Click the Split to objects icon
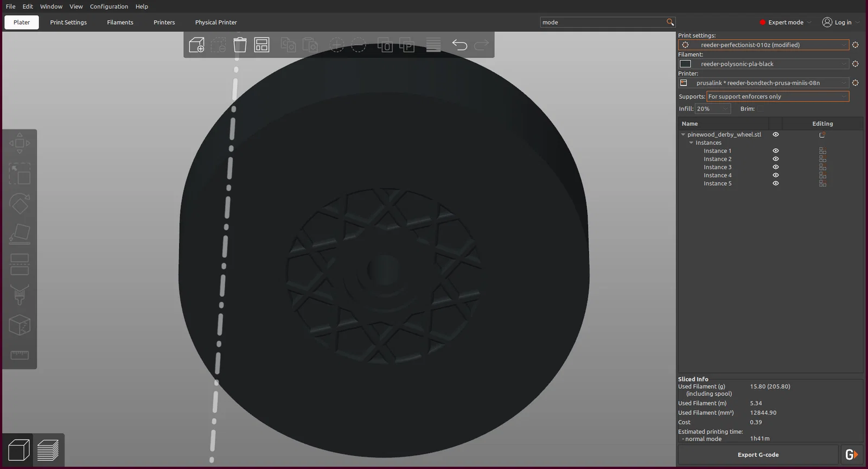Screen dimensions: 868x469 (x=385, y=45)
